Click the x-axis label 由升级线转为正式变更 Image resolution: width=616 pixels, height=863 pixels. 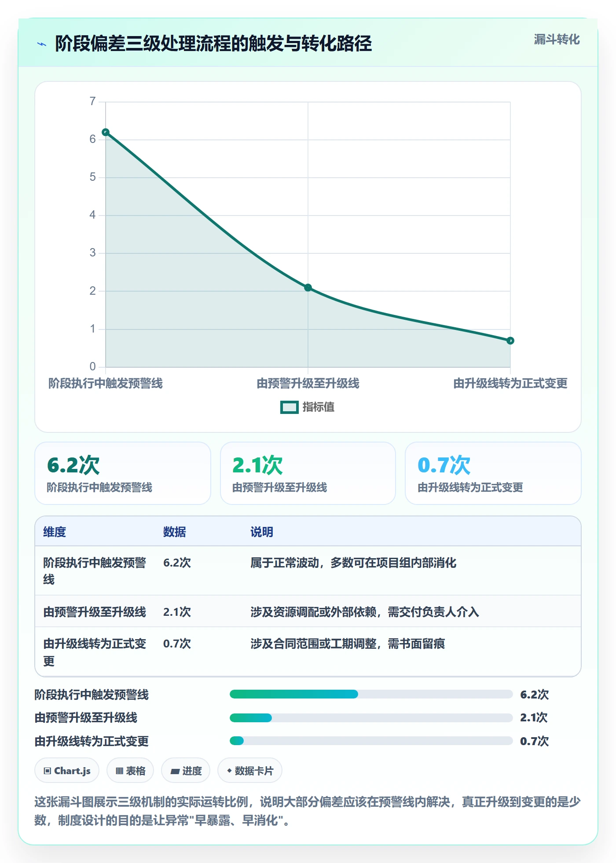(x=510, y=384)
